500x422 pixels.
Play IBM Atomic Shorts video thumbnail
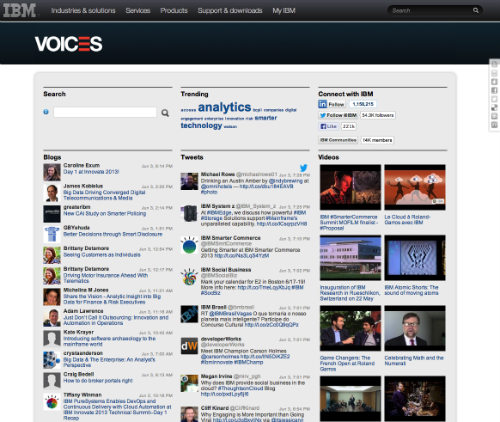415,258
